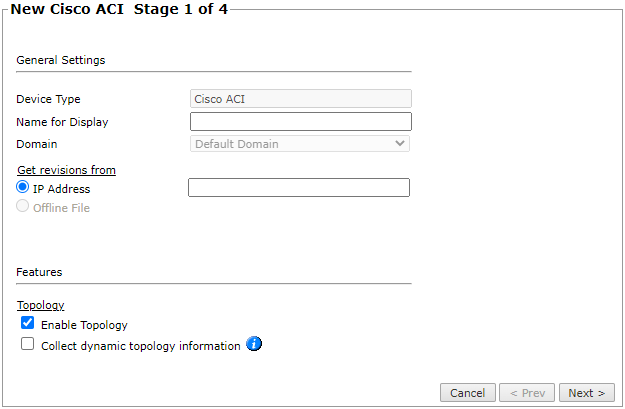Click the Features section header
Screen dimensions: 625x409
coord(39,272)
